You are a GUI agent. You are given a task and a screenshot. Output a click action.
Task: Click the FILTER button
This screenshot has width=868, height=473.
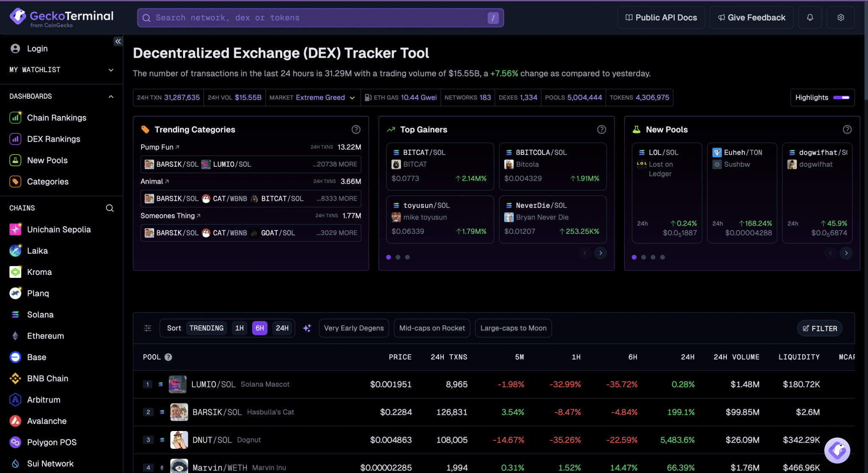[820, 328]
